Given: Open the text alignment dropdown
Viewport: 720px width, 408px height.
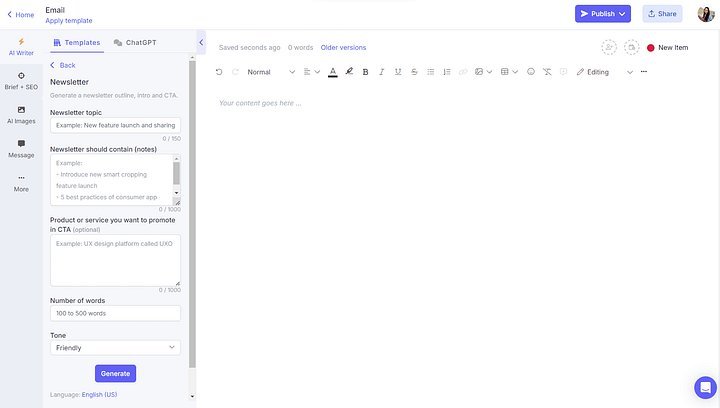Looking at the screenshot, I should [x=311, y=72].
